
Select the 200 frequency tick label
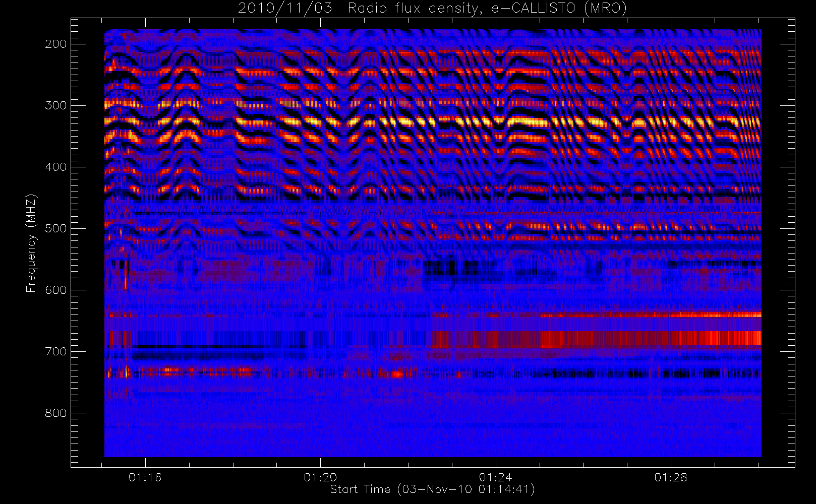tap(55, 44)
